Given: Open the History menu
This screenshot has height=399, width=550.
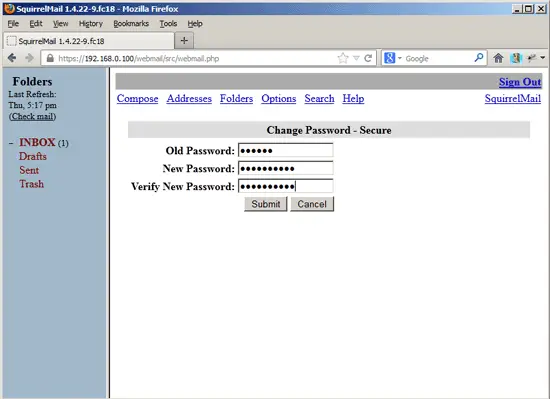Looking at the screenshot, I should tap(90, 24).
